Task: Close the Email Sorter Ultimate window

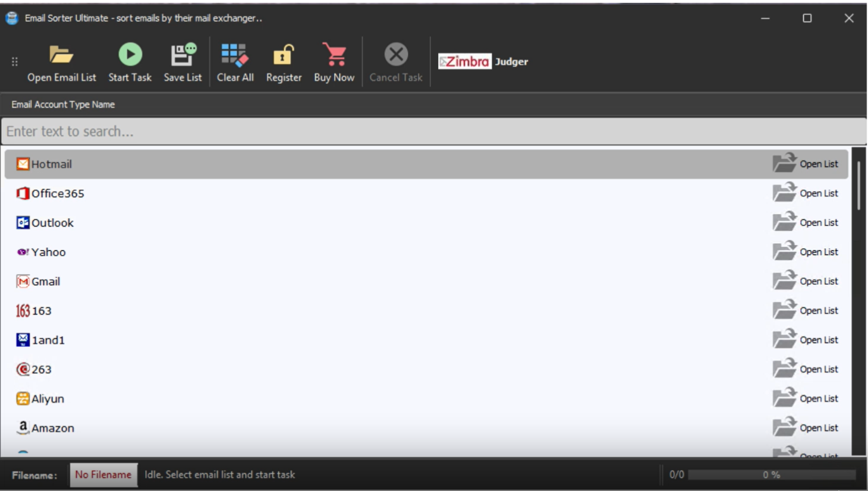Action: coord(849,18)
